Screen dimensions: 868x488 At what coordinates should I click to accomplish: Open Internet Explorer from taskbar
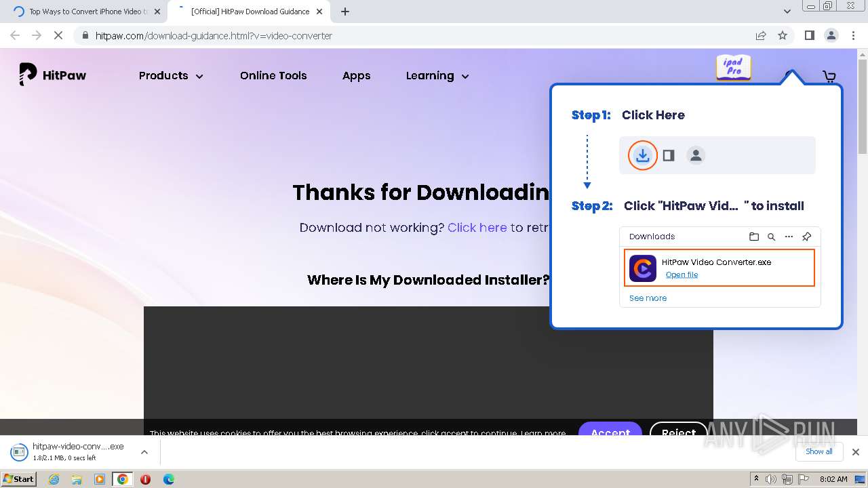click(x=54, y=479)
